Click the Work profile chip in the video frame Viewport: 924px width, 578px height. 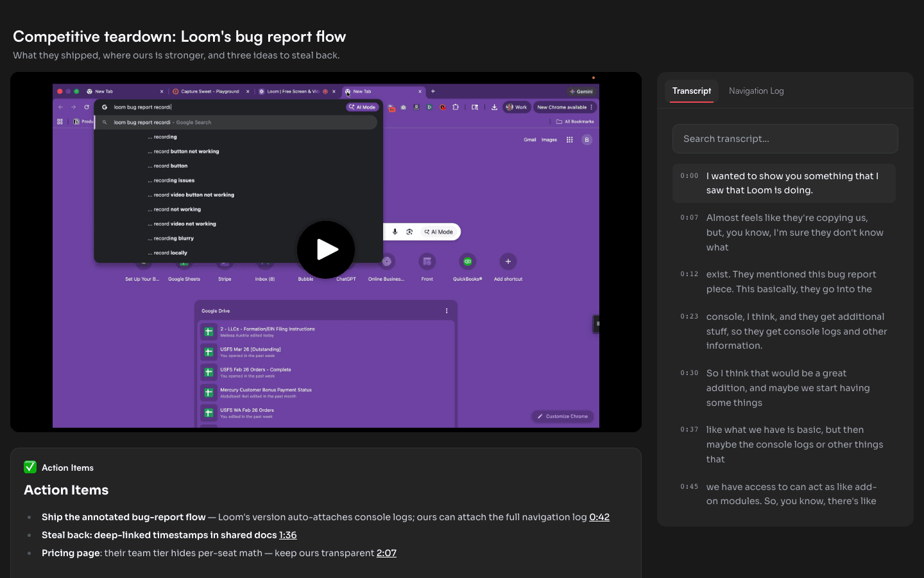[x=517, y=107]
